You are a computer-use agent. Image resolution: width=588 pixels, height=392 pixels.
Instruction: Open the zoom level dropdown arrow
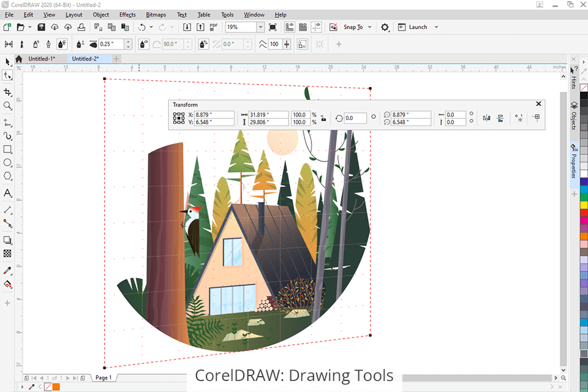tap(260, 27)
